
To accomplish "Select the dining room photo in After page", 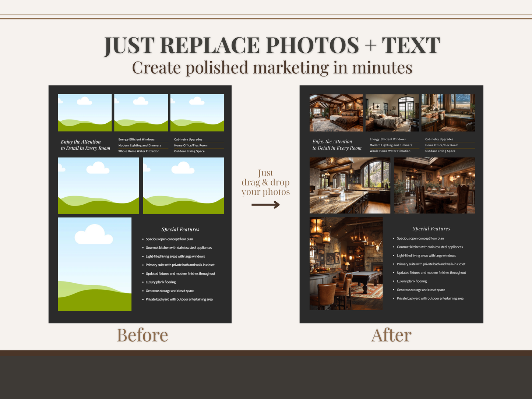I will pos(435,186).
